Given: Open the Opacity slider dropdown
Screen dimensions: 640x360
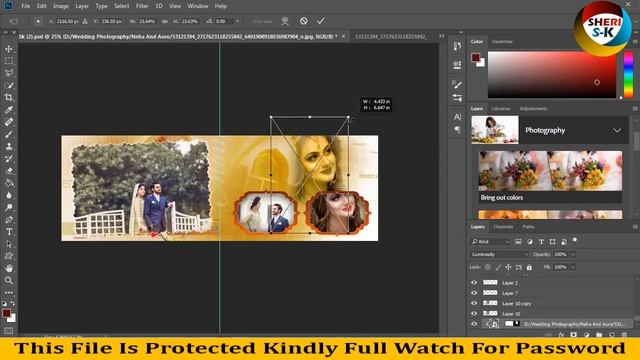Looking at the screenshot, I should click(573, 254).
